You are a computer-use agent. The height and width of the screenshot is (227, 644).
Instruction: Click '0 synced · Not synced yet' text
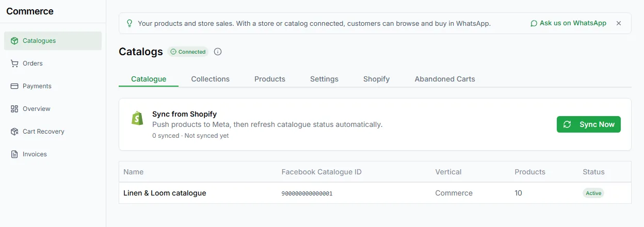190,136
